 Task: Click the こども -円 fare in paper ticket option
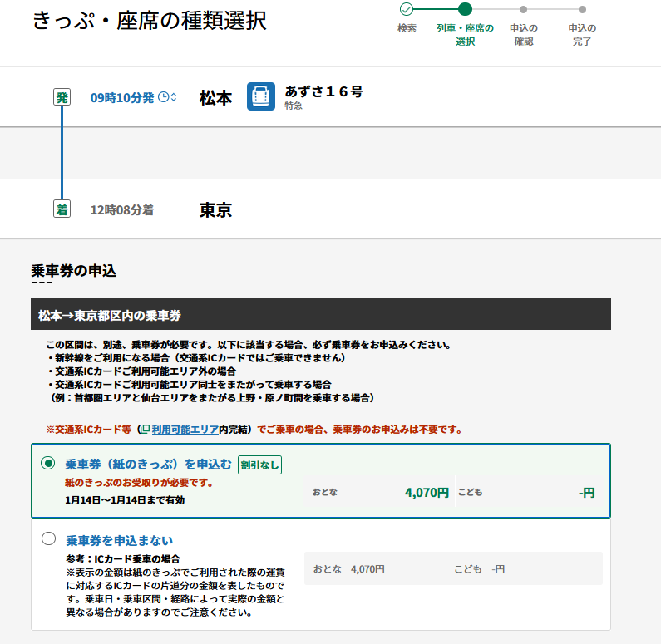tap(526, 493)
